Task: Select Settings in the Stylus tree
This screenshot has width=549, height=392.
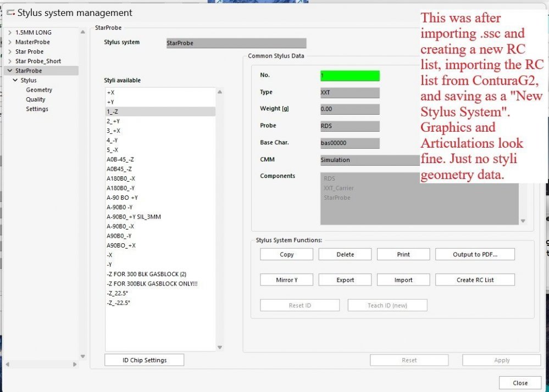Action: tap(37, 109)
